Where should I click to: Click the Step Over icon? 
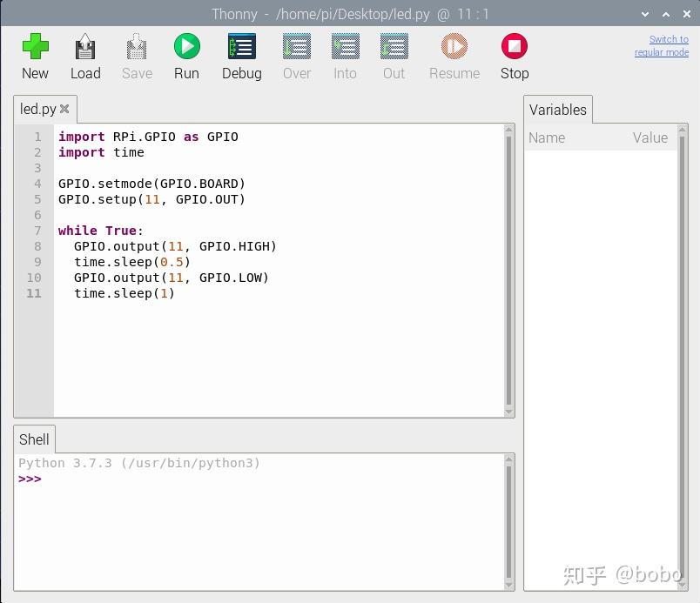pos(297,47)
